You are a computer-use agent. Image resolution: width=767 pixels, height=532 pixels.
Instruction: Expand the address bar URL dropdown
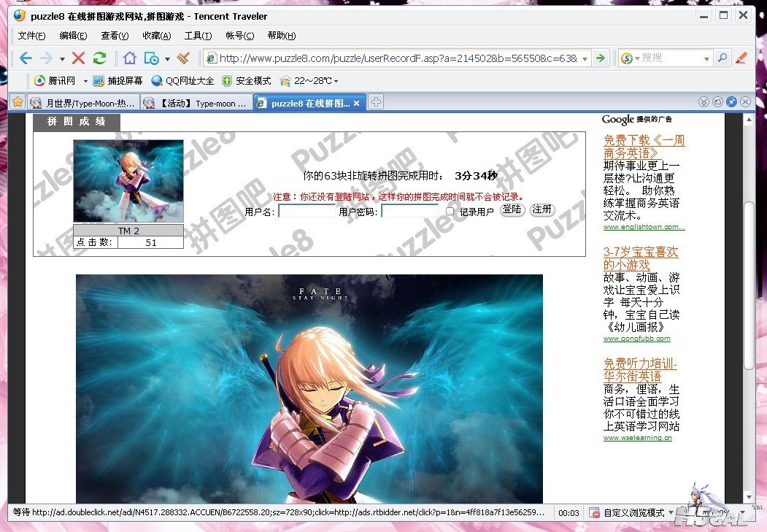click(x=585, y=59)
